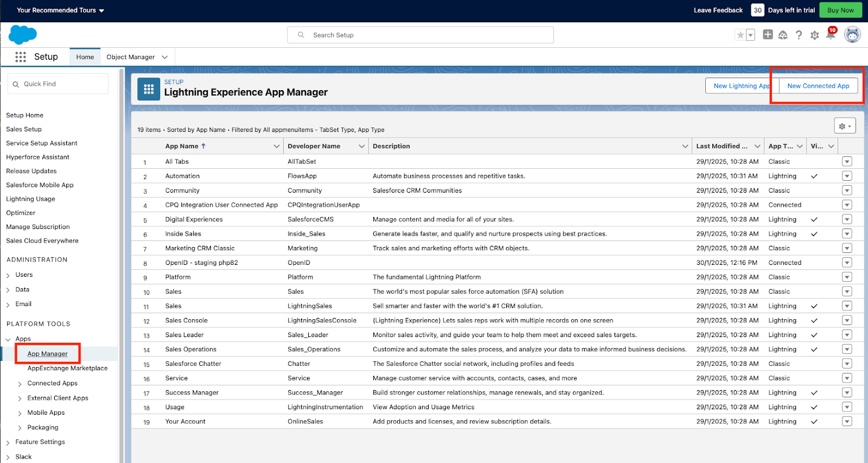Viewport: 868px width, 463px height.
Task: Open row actions for Sales Leader
Action: (847, 335)
